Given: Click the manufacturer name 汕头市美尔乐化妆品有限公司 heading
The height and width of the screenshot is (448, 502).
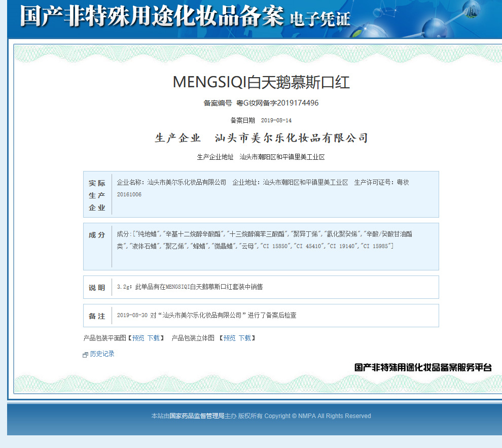Looking at the screenshot, I should click(291, 138).
